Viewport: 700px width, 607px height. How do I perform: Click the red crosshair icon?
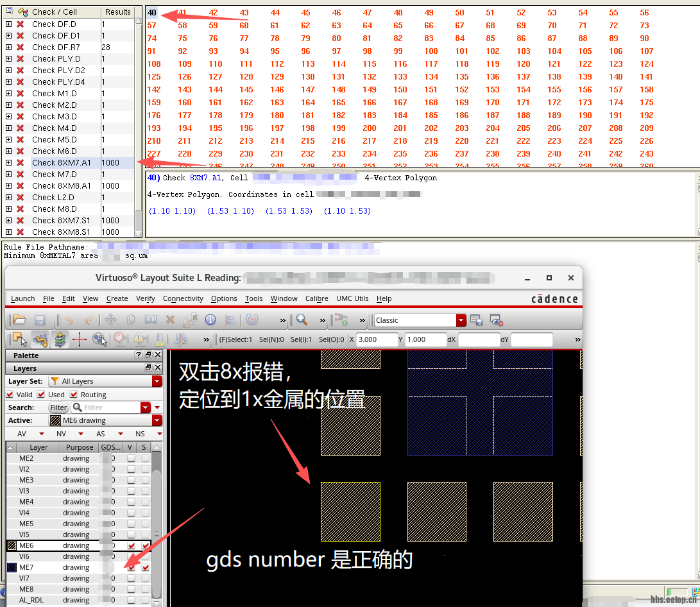(80, 339)
